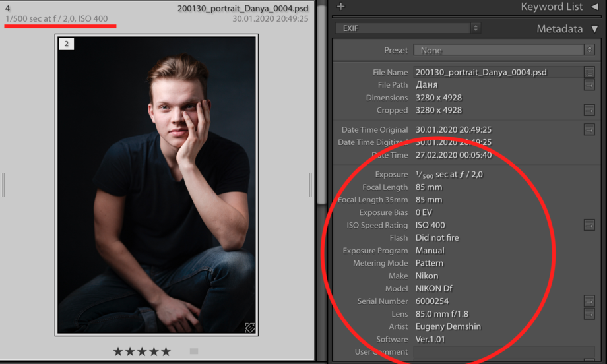This screenshot has height=364, width=607.
Task: Click the cell index number 4
Action: [x=7, y=8]
